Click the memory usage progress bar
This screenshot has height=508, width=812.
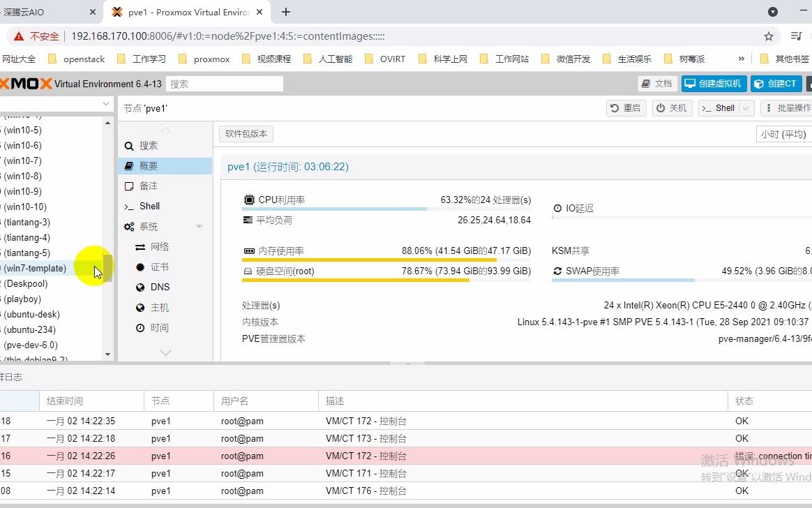click(x=386, y=260)
